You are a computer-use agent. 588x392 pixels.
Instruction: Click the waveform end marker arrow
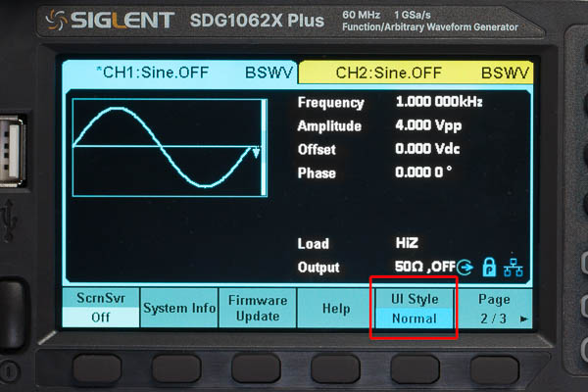(x=256, y=153)
